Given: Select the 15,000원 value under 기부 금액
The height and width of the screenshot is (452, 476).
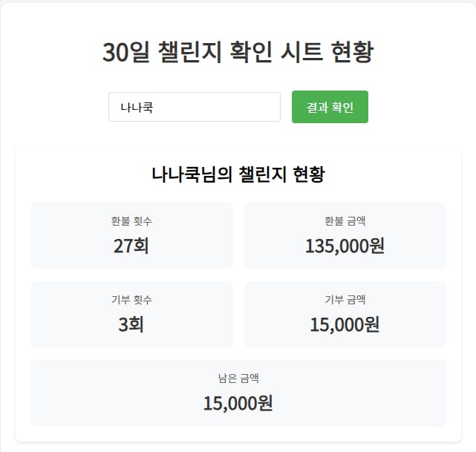Looking at the screenshot, I should point(345,324).
